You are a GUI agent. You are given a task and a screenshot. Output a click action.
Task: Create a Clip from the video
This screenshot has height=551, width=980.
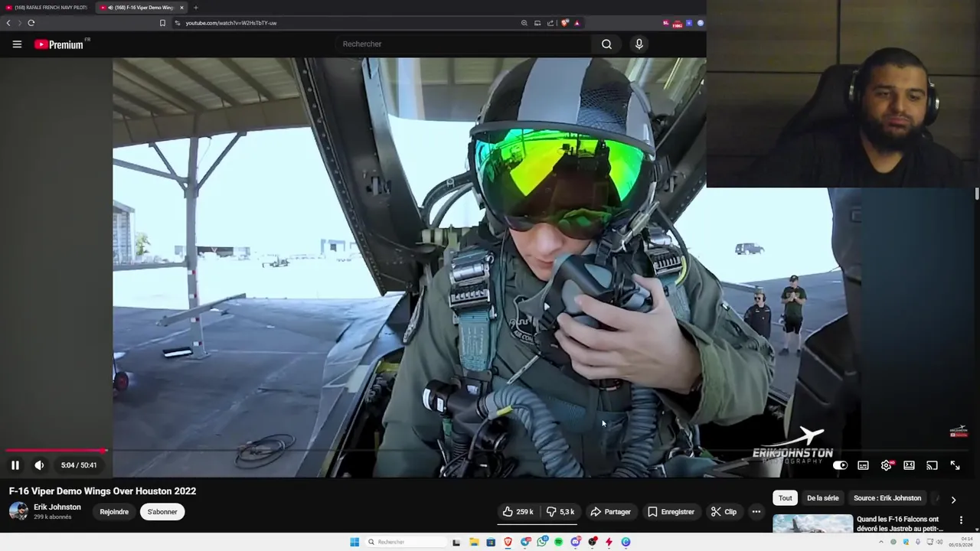(x=724, y=512)
